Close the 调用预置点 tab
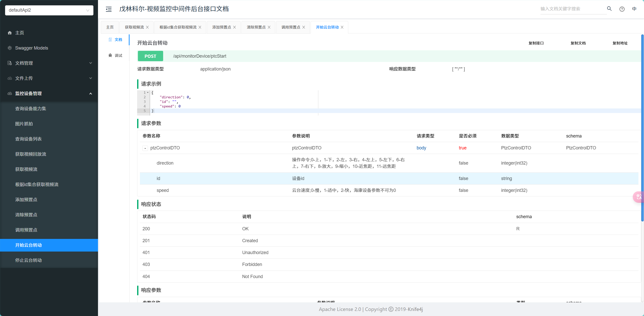This screenshot has height=316, width=644. tap(304, 27)
